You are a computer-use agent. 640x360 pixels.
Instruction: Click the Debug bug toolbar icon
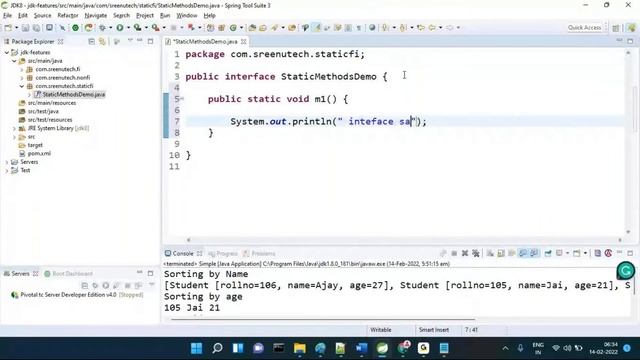pyautogui.click(x=102, y=28)
